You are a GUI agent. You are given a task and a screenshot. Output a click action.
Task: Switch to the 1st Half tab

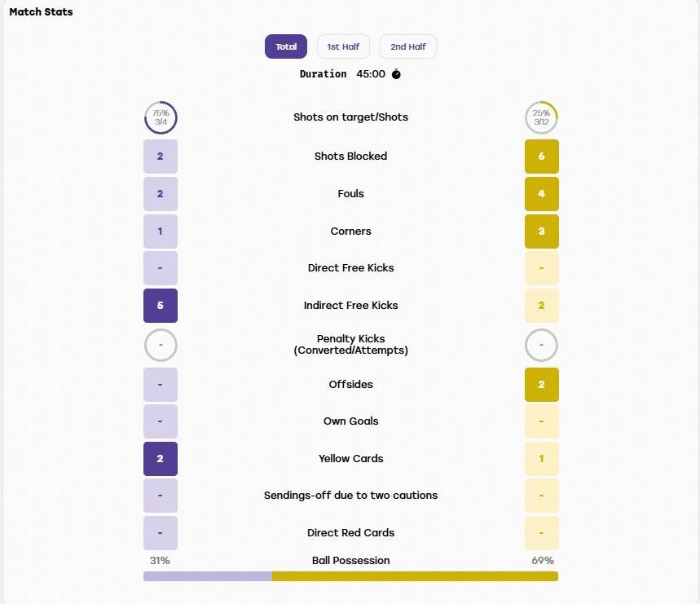[x=343, y=46]
